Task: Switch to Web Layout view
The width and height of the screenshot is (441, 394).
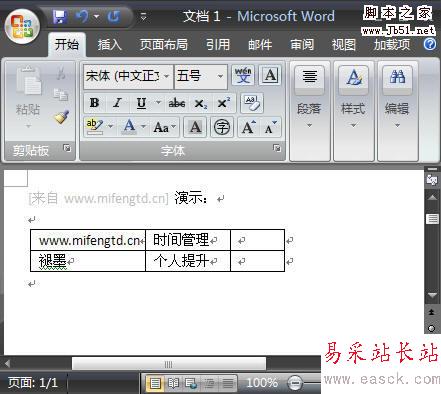Action: tap(191, 383)
